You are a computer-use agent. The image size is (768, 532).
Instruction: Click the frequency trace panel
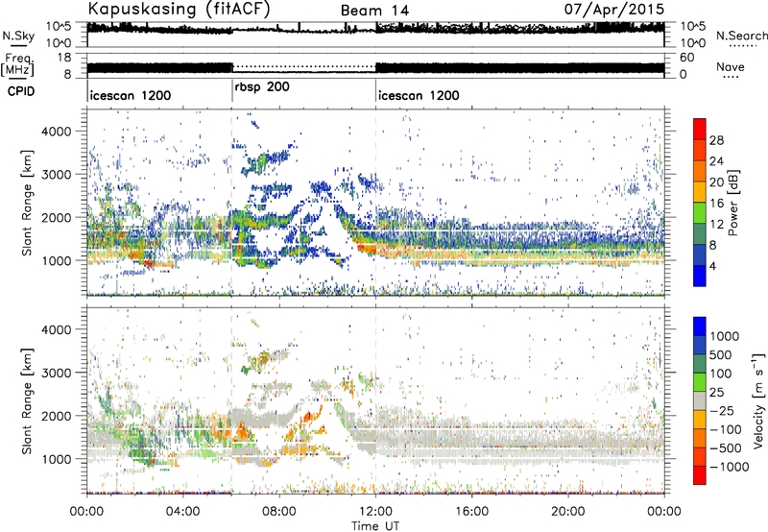point(375,65)
